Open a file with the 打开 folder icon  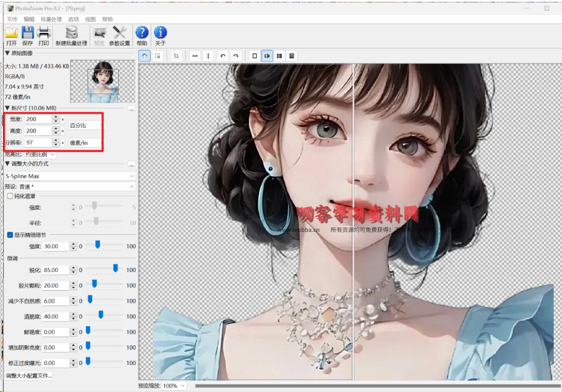11,36
